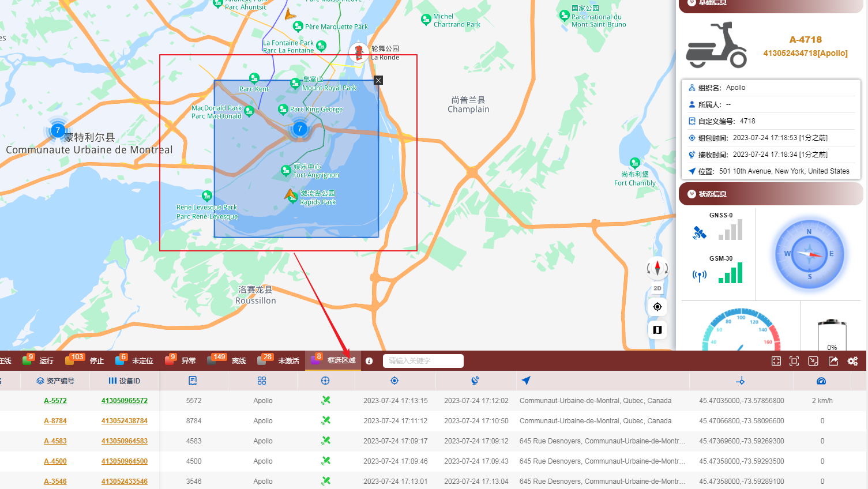Click the map compass reset control

657,268
